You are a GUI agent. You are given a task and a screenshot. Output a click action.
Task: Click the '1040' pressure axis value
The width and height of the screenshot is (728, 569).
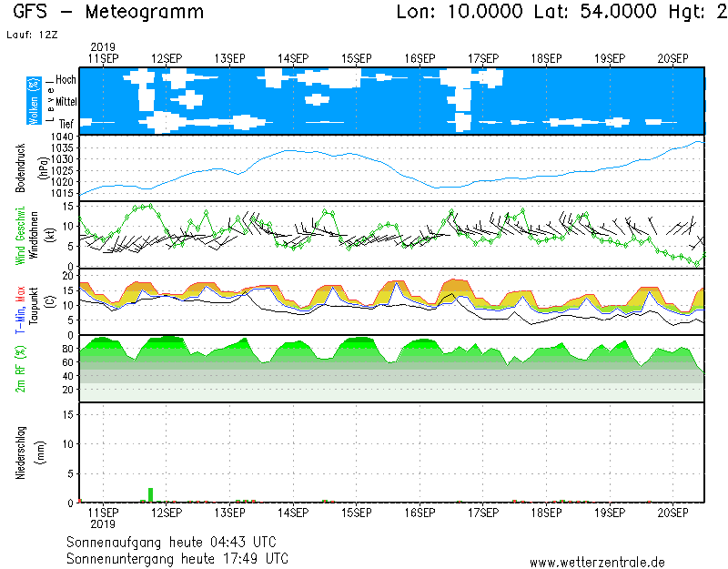tap(62, 137)
